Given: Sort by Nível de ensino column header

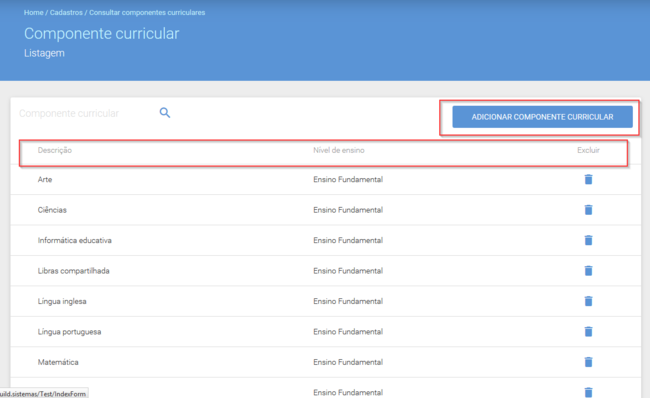Looking at the screenshot, I should pos(339,150).
